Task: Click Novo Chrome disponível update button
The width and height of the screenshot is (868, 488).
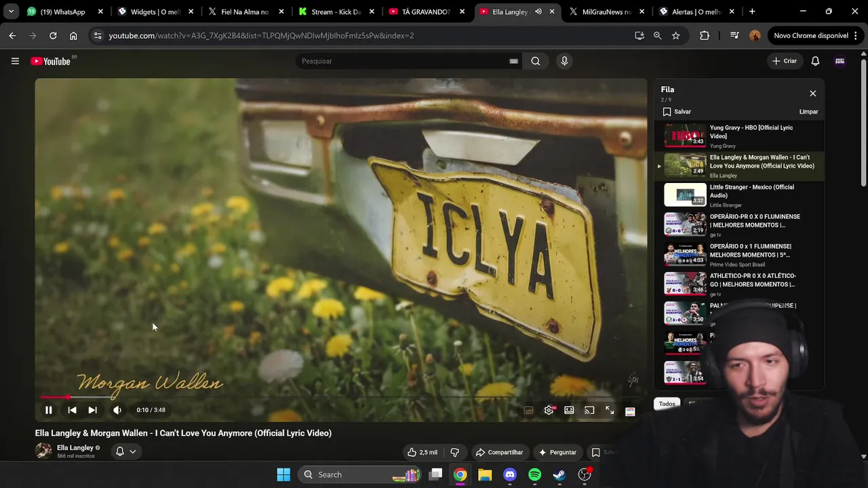Action: [816, 35]
